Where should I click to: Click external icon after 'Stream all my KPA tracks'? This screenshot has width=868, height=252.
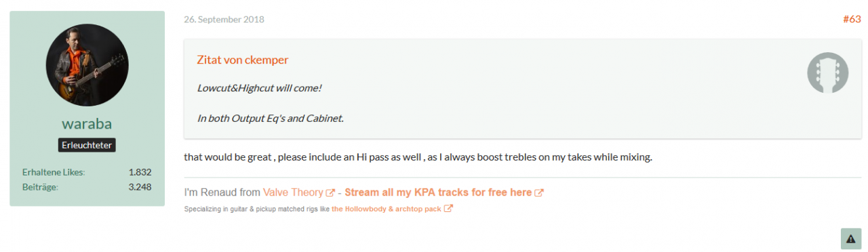coord(539,193)
